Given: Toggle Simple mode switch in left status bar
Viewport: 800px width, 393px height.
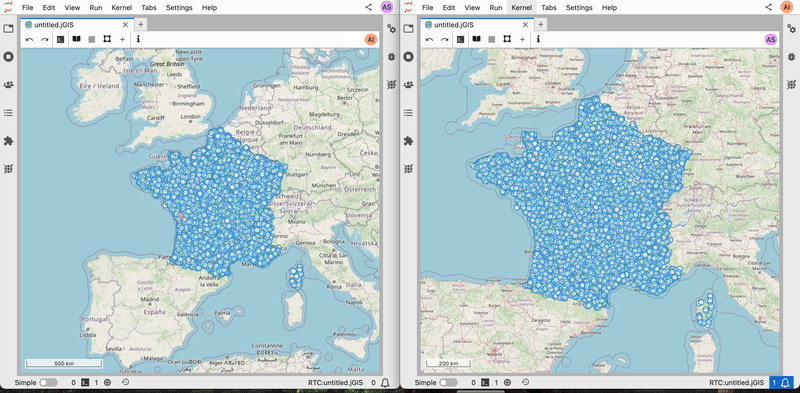Looking at the screenshot, I should 48,382.
